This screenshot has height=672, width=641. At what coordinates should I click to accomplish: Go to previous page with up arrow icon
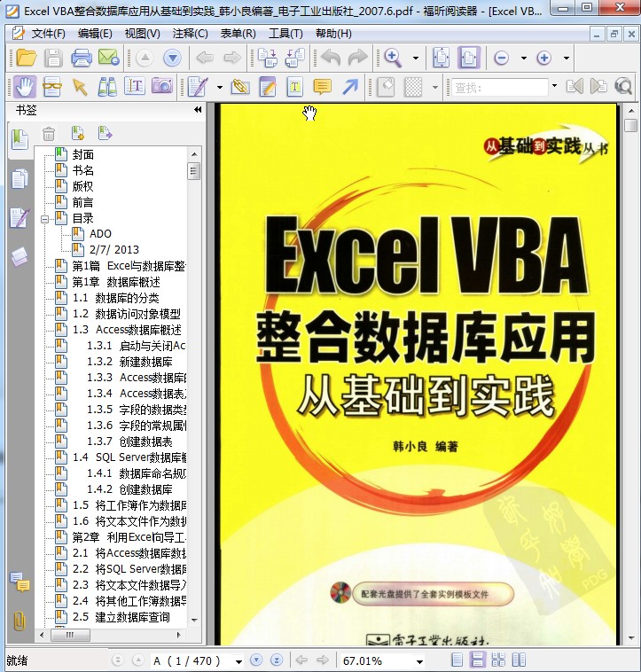click(x=145, y=58)
